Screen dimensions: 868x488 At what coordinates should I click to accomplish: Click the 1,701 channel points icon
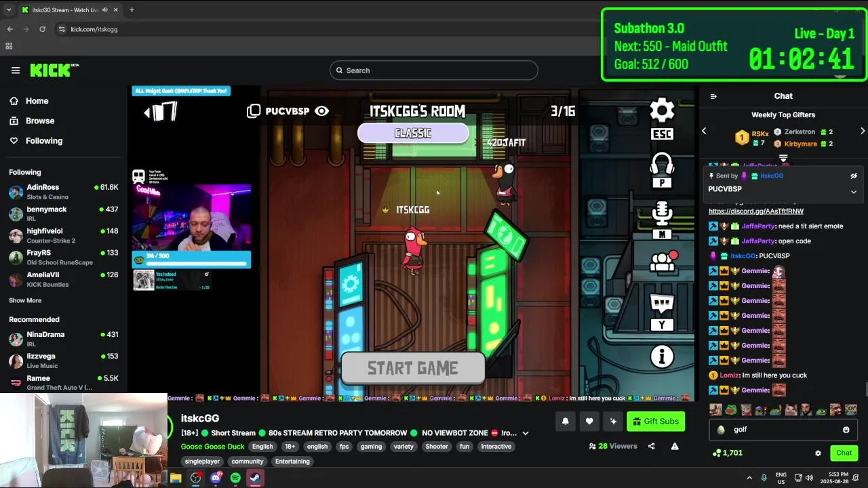tap(717, 453)
